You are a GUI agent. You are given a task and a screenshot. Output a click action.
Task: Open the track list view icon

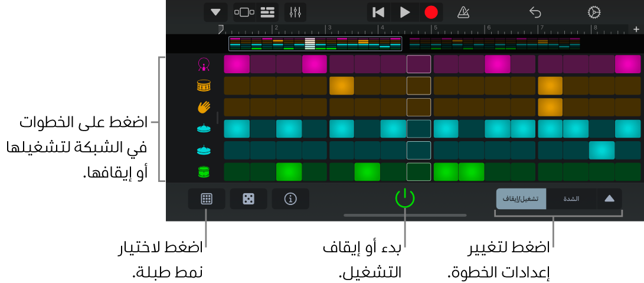click(x=267, y=12)
